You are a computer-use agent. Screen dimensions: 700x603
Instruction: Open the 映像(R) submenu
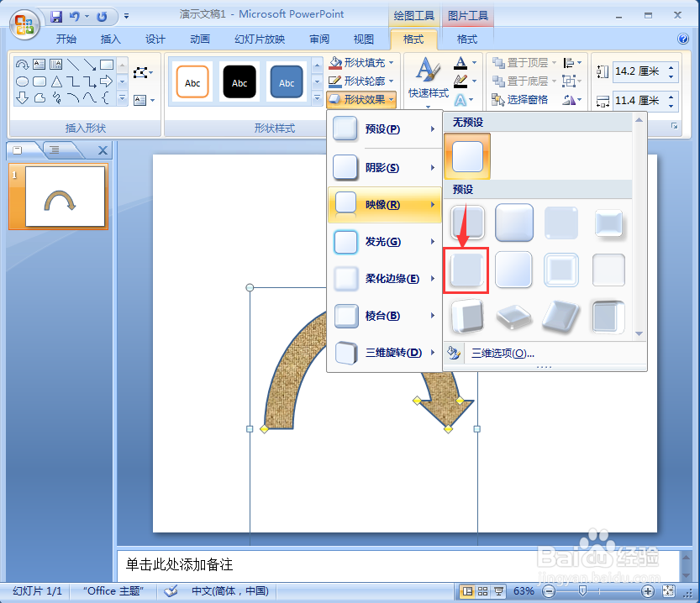[x=384, y=205]
